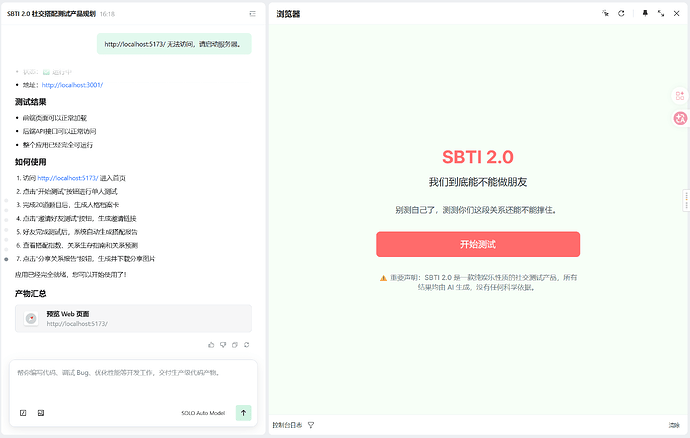The image size is (690, 438).
Task: Click the 开始测试 button
Action: [477, 244]
